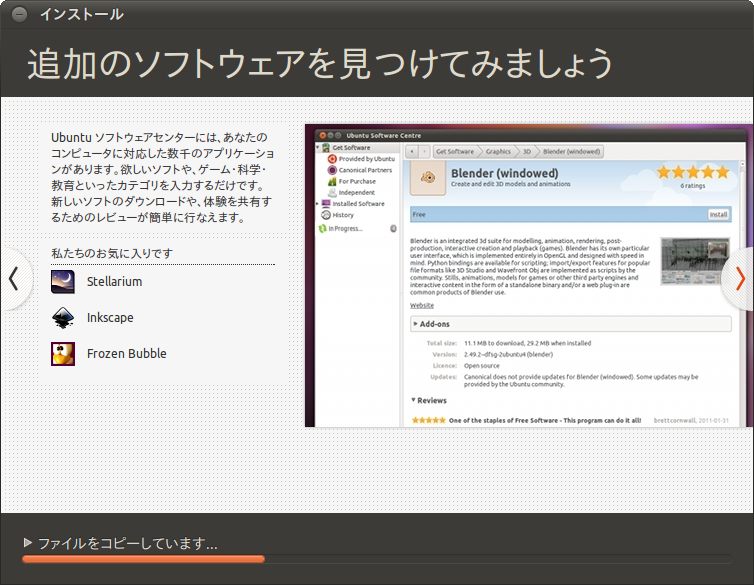Click the Blender screenshot thumbnail
This screenshot has height=585, width=754.
[695, 261]
